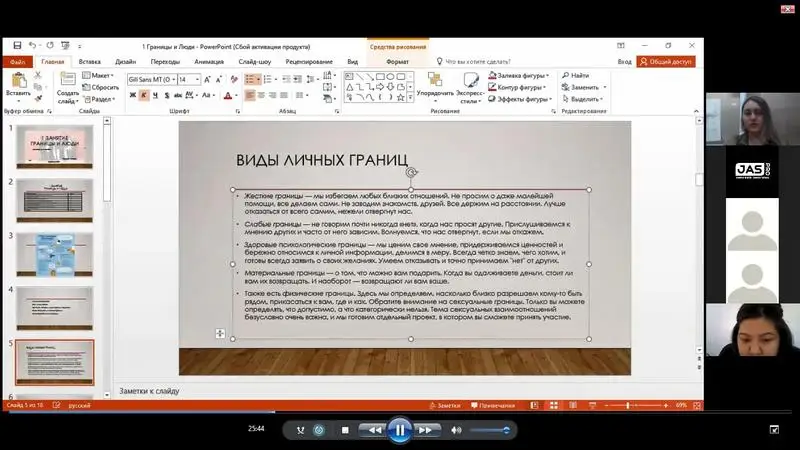Toggle Italic formatting in the ribbon

(144, 95)
